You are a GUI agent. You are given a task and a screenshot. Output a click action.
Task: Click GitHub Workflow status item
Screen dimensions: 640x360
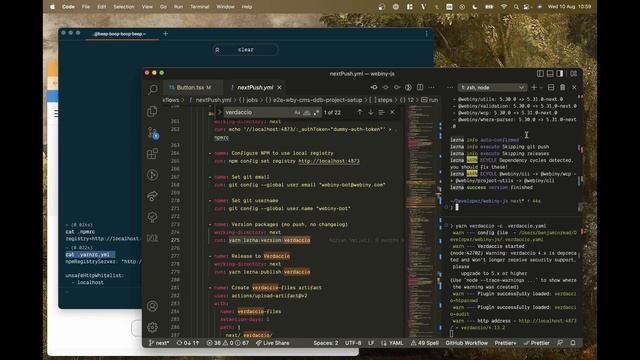[x=467, y=343]
